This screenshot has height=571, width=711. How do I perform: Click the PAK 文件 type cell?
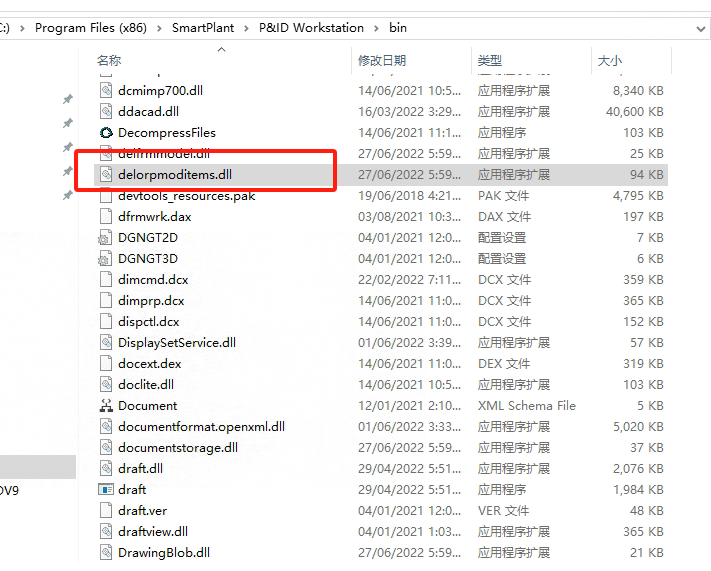click(x=503, y=195)
